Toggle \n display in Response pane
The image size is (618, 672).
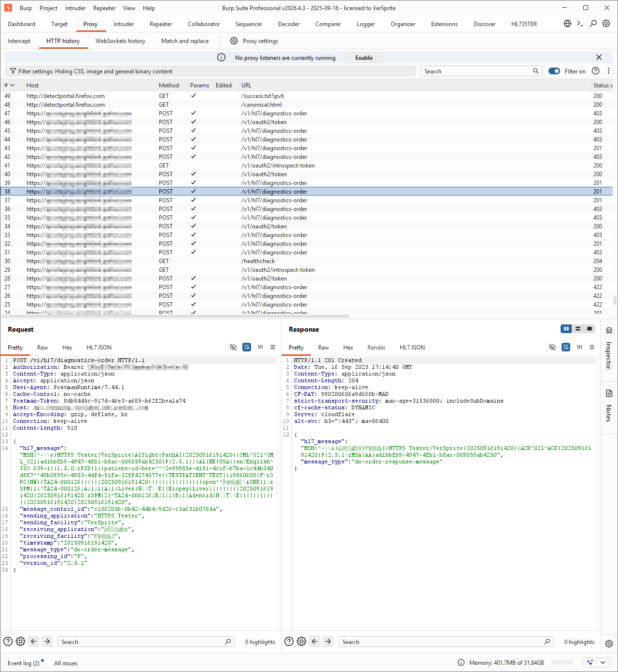tap(579, 347)
